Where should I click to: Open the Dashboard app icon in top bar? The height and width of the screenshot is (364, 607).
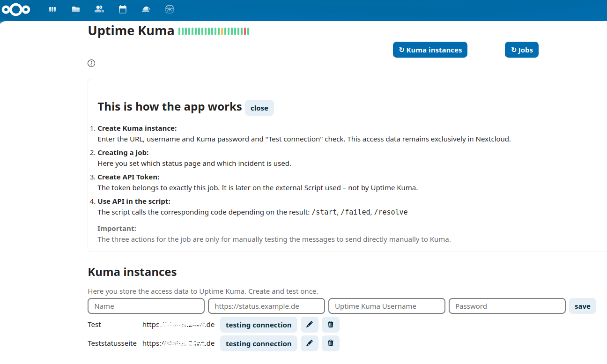point(52,9)
